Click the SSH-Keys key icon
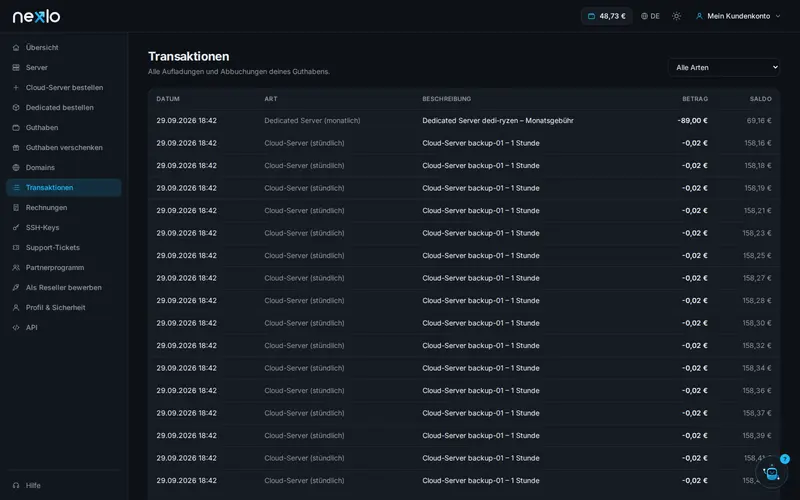The width and height of the screenshot is (800, 500). [16, 228]
